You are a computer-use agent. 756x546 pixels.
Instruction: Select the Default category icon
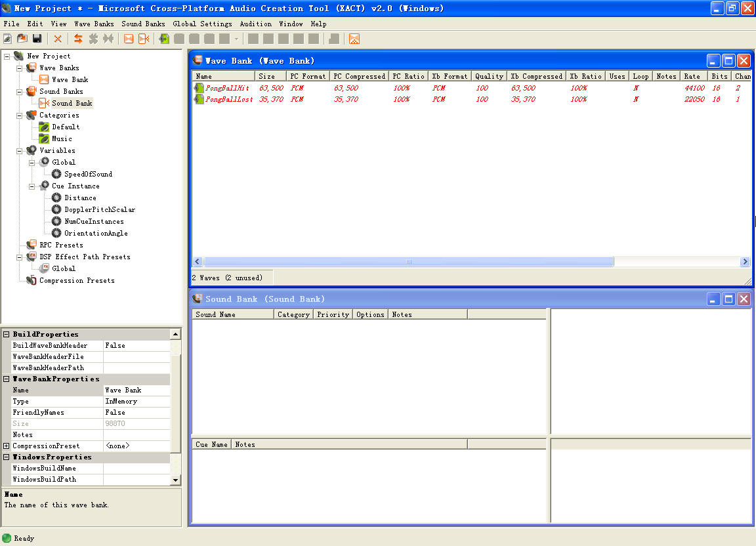tap(44, 127)
